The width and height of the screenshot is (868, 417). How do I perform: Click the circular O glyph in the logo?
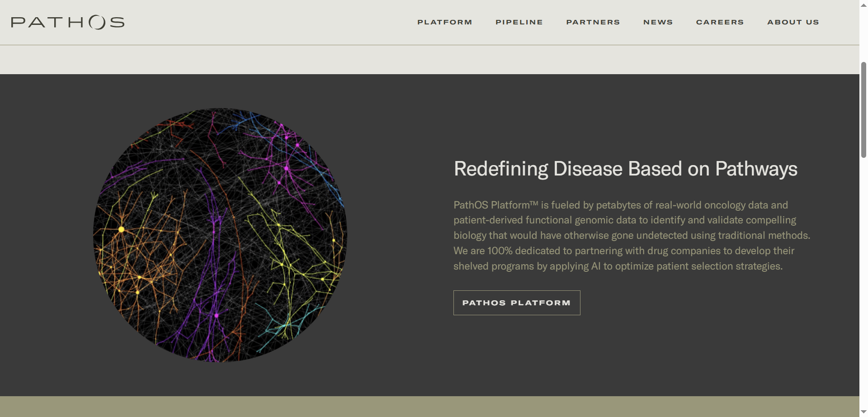tap(97, 22)
